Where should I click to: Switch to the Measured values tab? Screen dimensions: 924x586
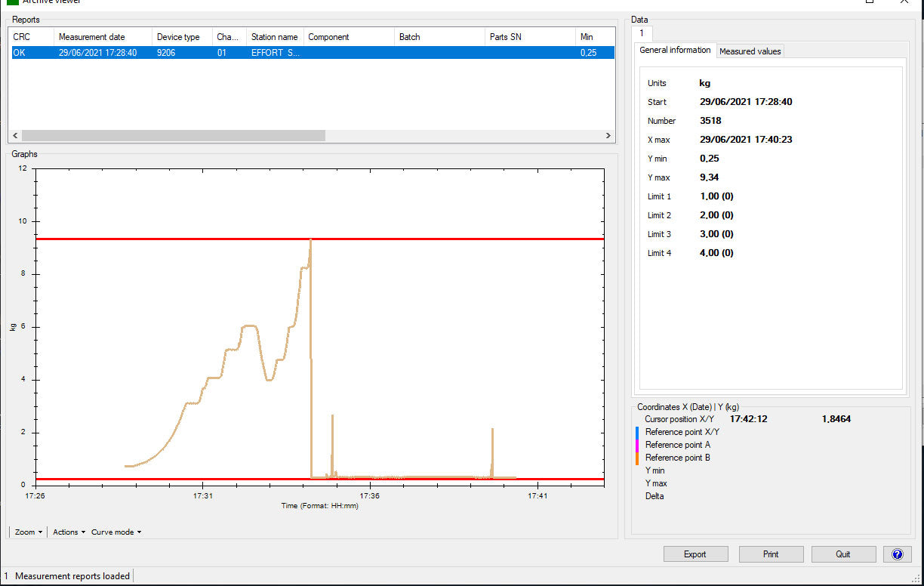click(750, 51)
